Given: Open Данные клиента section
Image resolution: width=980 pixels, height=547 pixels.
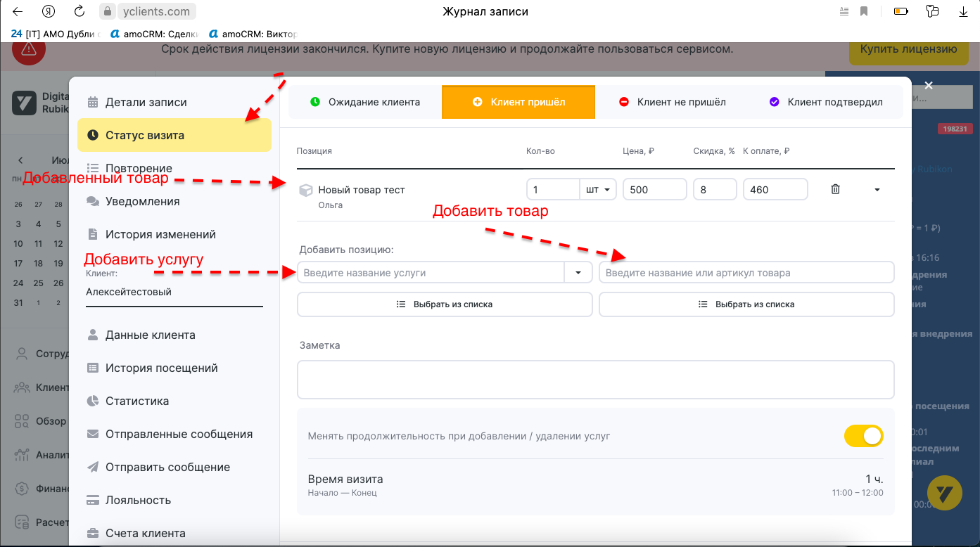Looking at the screenshot, I should [x=174, y=335].
